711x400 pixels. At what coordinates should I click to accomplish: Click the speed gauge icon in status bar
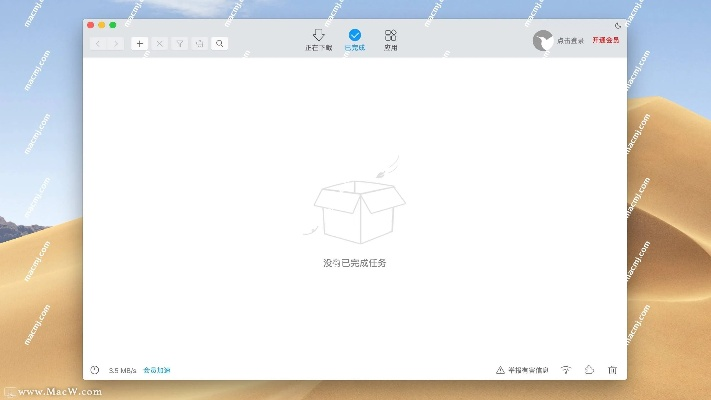pos(95,370)
